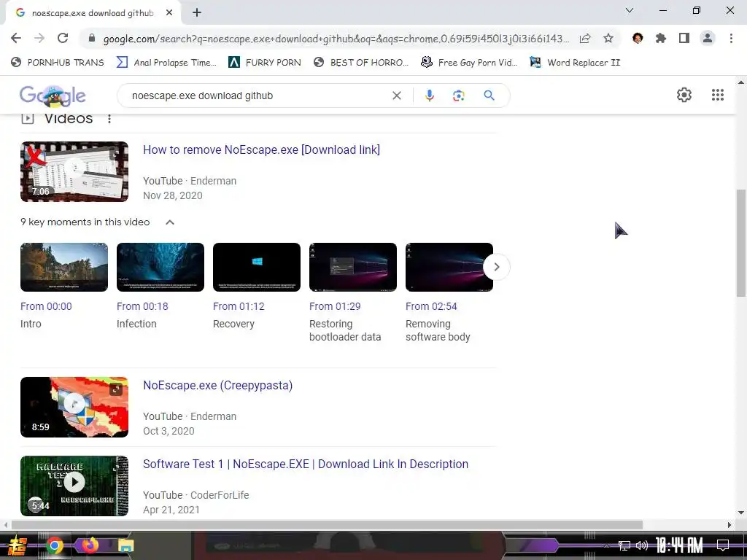The height and width of the screenshot is (560, 747).
Task: Share this page from the address bar
Action: coord(585,39)
